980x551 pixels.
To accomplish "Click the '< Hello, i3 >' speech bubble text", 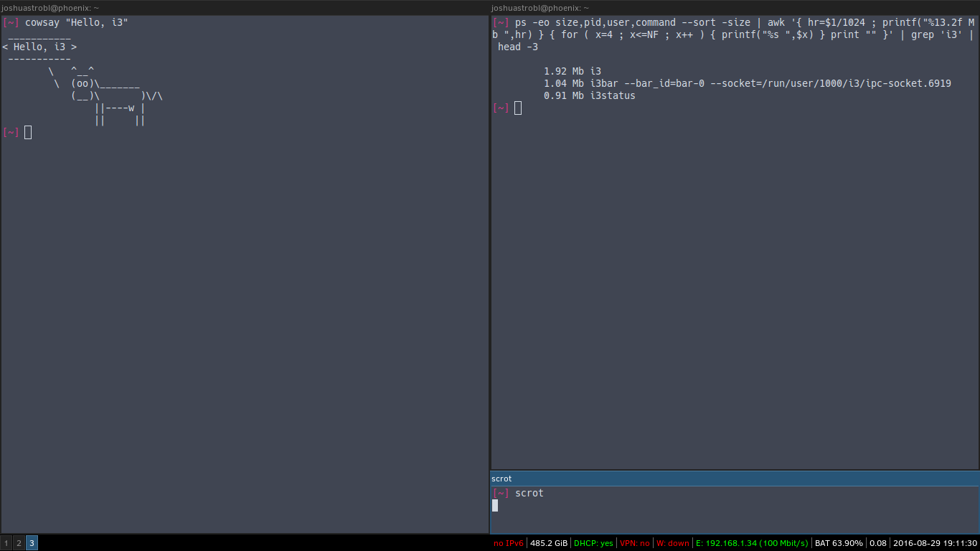I will [x=39, y=47].
